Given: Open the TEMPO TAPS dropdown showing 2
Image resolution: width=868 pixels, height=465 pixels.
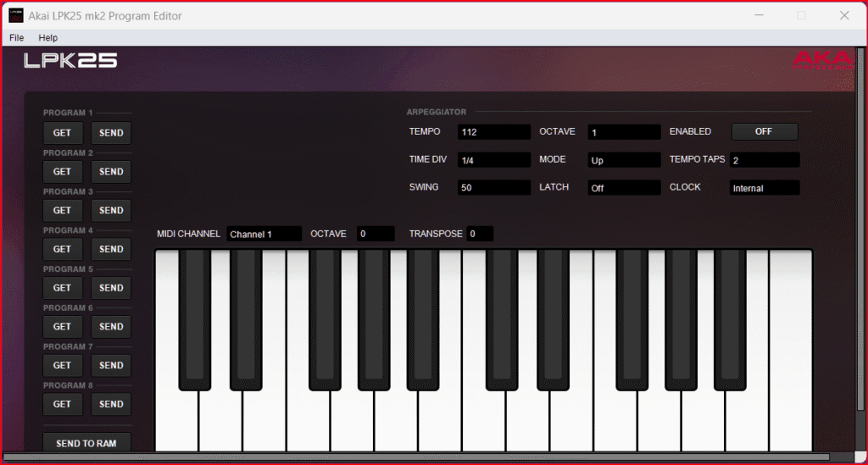Looking at the screenshot, I should point(765,160).
